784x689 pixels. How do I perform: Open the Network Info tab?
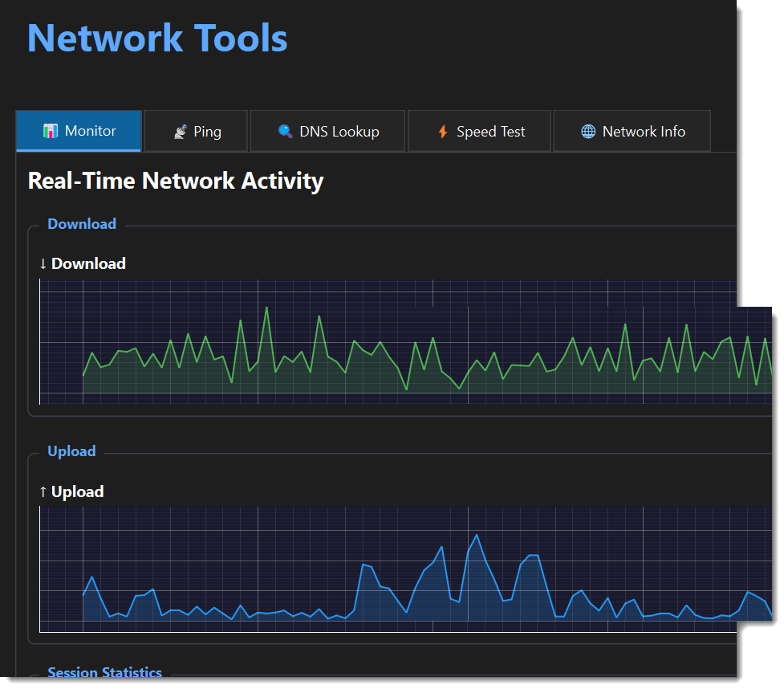coord(632,131)
